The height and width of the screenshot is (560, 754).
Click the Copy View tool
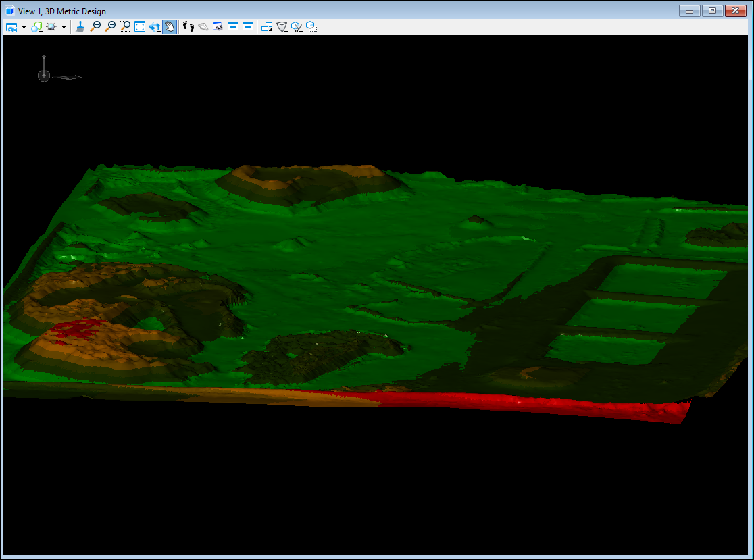coord(267,27)
